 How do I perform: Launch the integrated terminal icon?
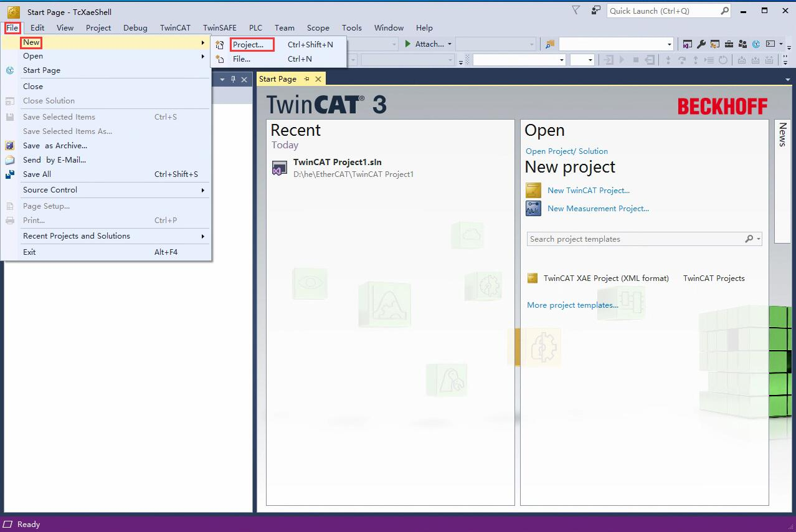(x=770, y=44)
